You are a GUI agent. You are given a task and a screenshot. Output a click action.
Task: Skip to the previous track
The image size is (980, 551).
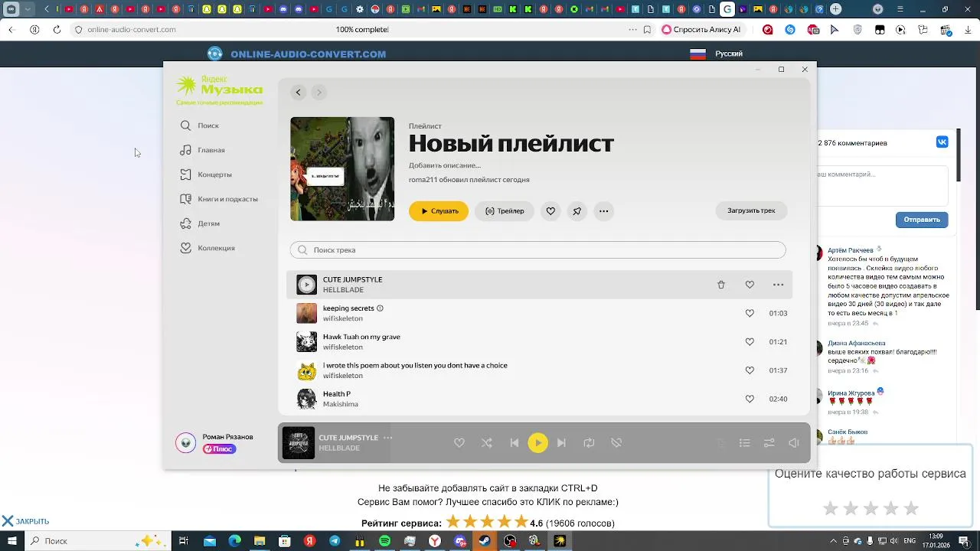tap(514, 443)
